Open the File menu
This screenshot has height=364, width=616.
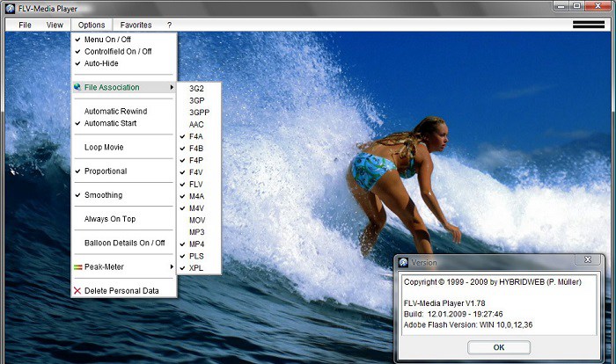click(25, 25)
